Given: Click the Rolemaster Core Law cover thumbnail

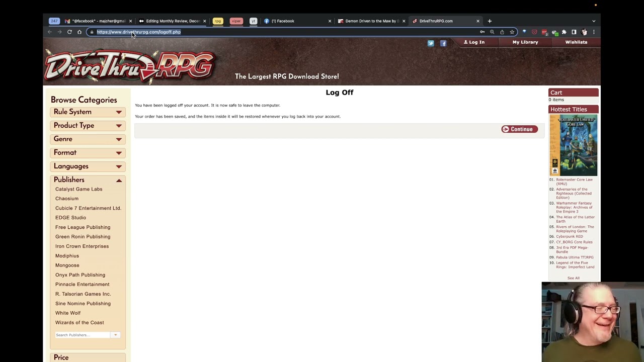Looking at the screenshot, I should (573, 145).
